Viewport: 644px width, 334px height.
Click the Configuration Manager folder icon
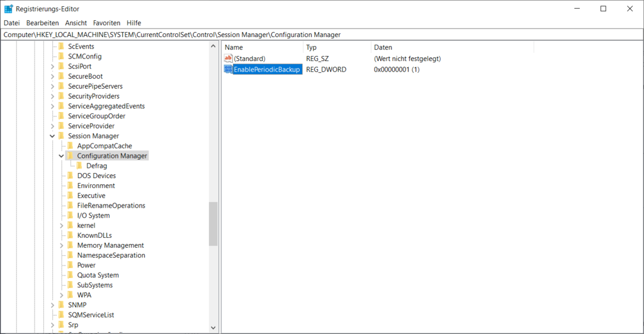[x=71, y=156]
